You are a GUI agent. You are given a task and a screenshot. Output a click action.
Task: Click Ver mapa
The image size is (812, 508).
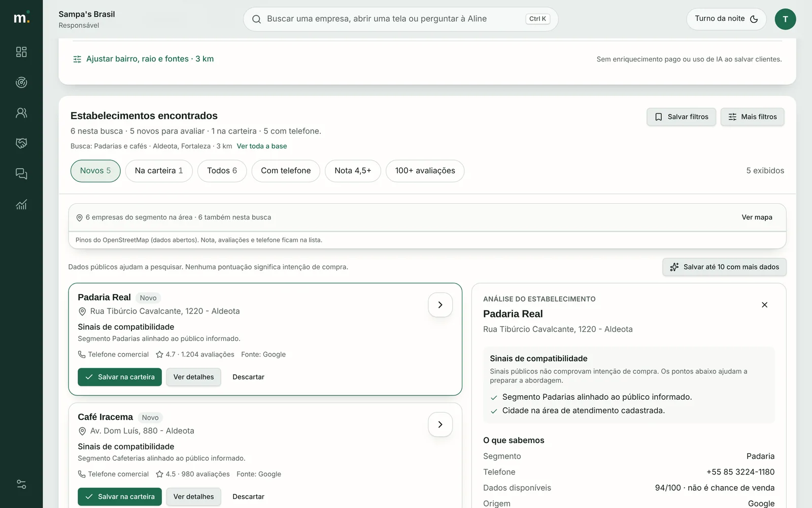point(757,217)
